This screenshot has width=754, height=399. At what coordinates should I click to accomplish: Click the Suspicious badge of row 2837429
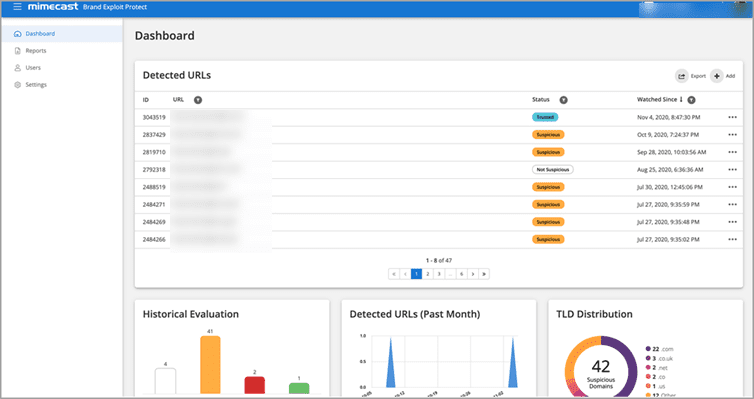point(548,135)
